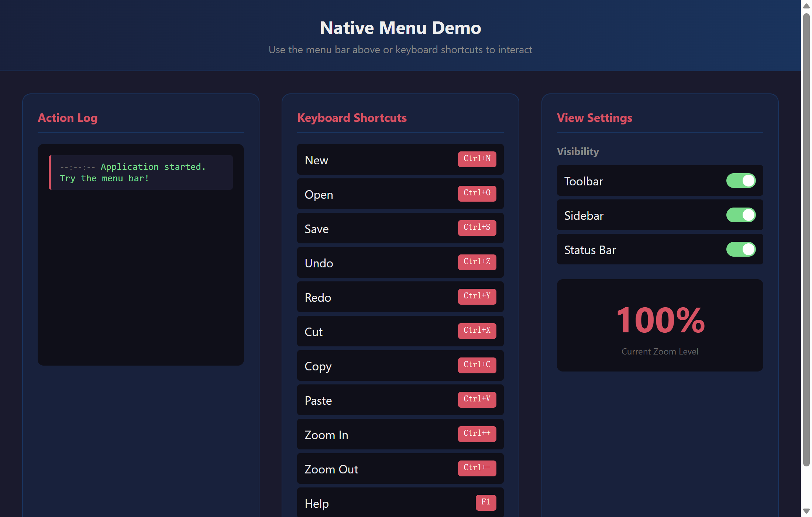Select the Zoom Out shortcut row
812x517 pixels.
tap(400, 469)
